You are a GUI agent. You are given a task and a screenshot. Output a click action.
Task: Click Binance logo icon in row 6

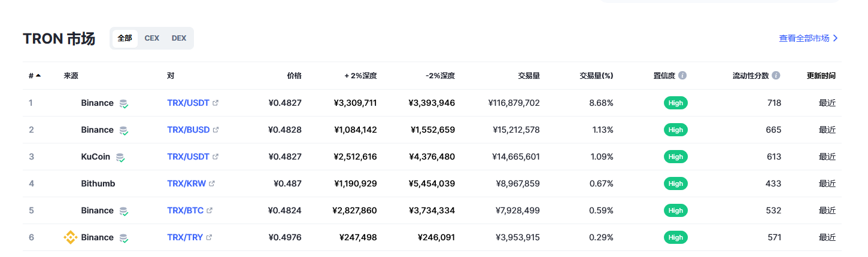71,237
